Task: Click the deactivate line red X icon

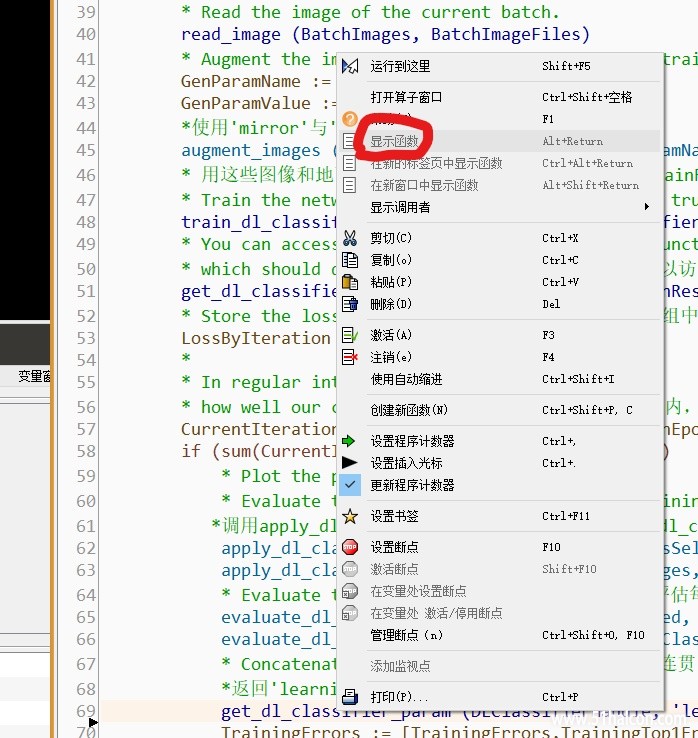Action: point(350,357)
